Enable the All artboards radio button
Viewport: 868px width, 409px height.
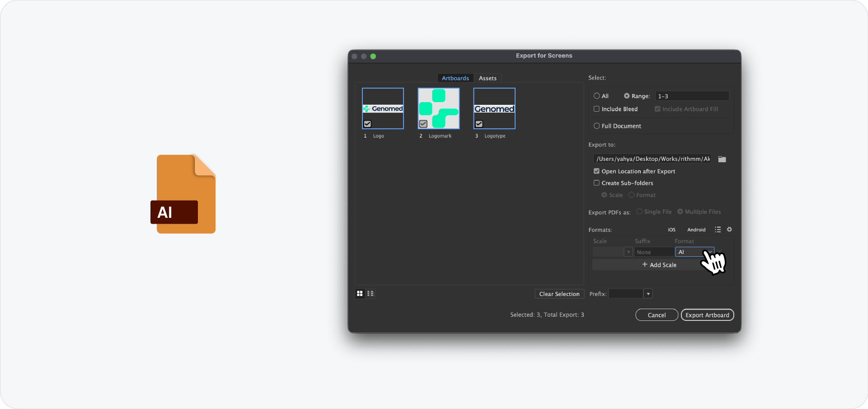click(x=596, y=96)
